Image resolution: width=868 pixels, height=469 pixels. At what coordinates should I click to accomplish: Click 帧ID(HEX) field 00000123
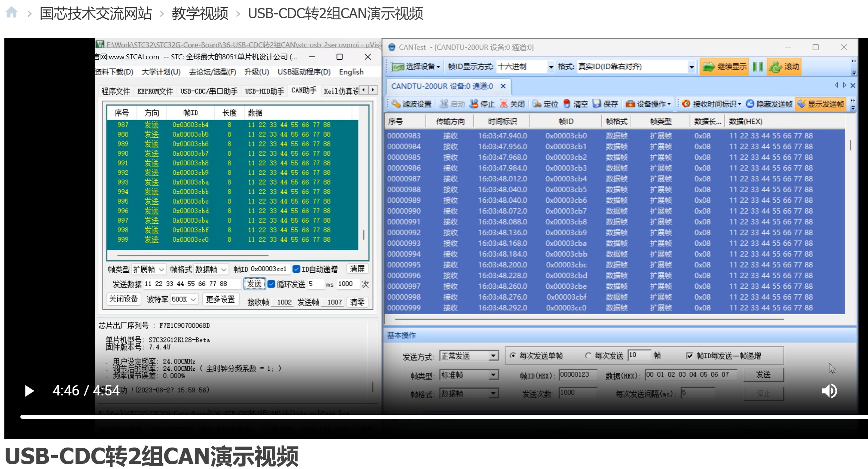point(578,375)
